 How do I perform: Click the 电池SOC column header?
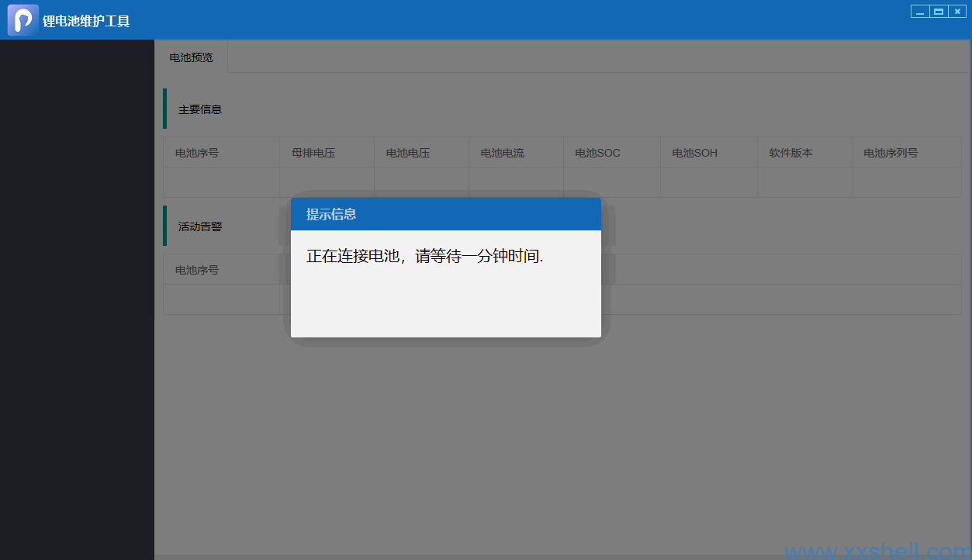[597, 153]
